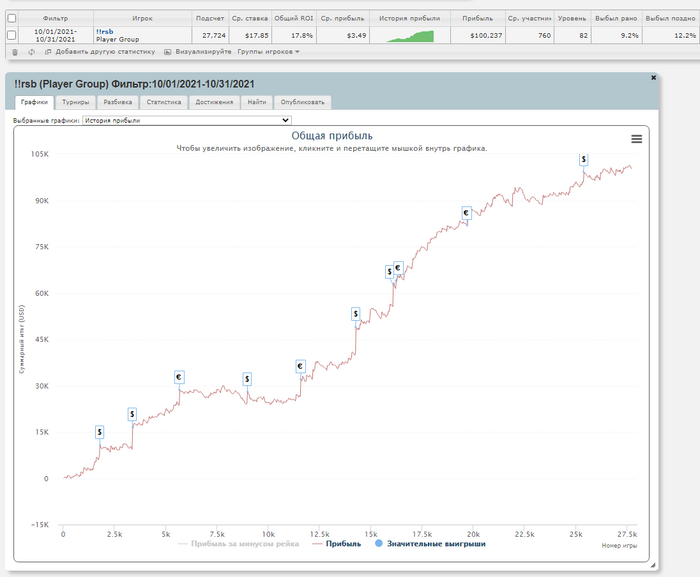Switch to the Статистика tab
Screen dimensions: 700x577
pos(164,102)
